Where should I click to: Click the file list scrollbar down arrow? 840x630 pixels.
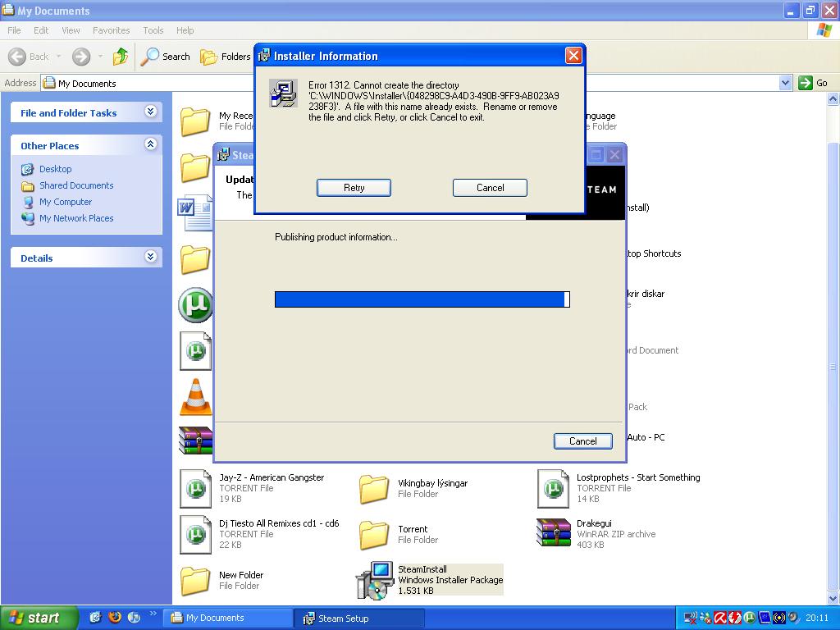[x=833, y=598]
